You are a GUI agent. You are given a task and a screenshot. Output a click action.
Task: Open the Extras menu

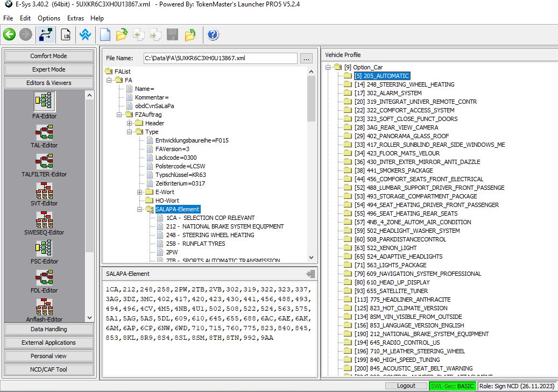coord(75,18)
